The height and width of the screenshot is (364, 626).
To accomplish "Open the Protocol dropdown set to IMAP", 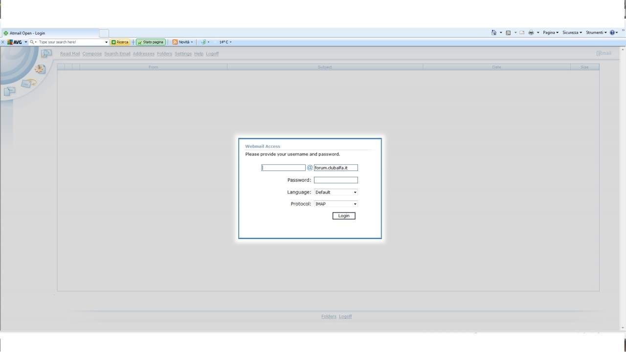I will pos(335,204).
